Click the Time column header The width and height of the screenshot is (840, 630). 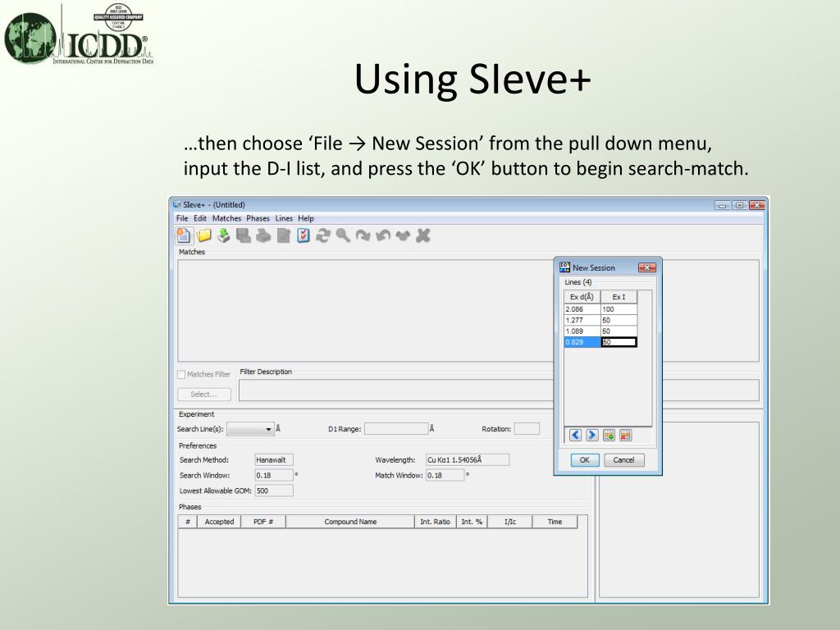click(555, 522)
